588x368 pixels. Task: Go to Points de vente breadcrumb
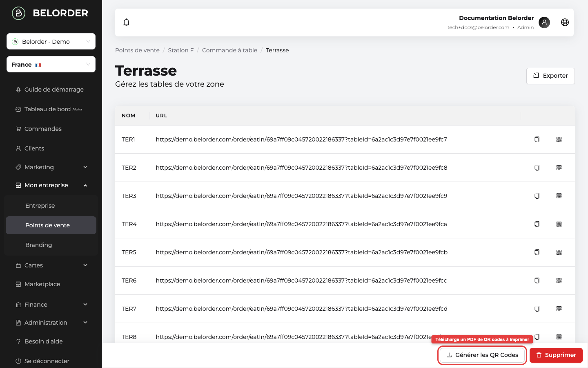(137, 50)
